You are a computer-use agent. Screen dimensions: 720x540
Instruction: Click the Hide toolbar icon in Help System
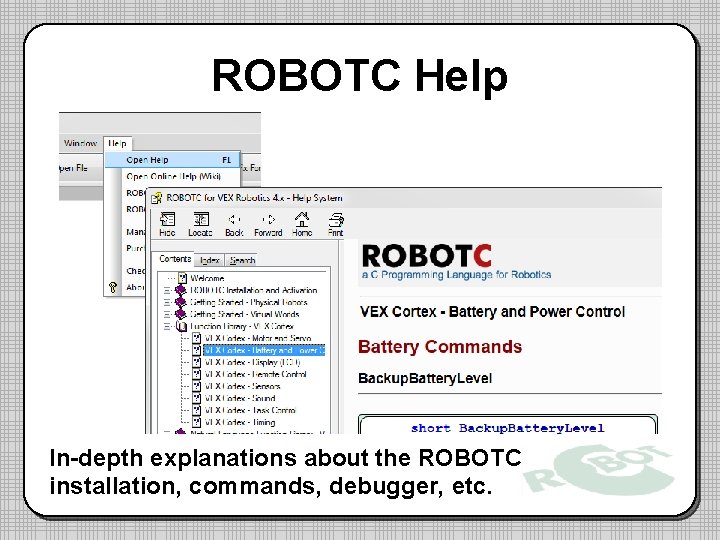click(x=167, y=219)
